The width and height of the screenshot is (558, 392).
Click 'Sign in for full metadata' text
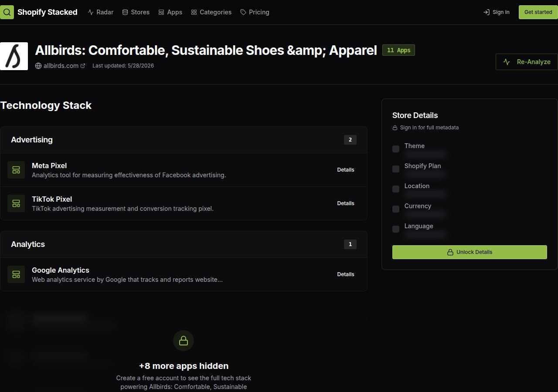point(429,128)
